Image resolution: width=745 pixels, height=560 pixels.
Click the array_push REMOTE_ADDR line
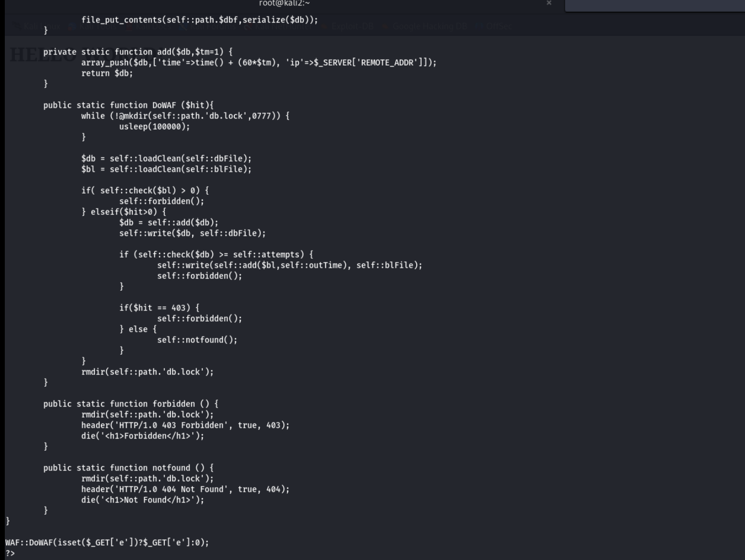259,62
